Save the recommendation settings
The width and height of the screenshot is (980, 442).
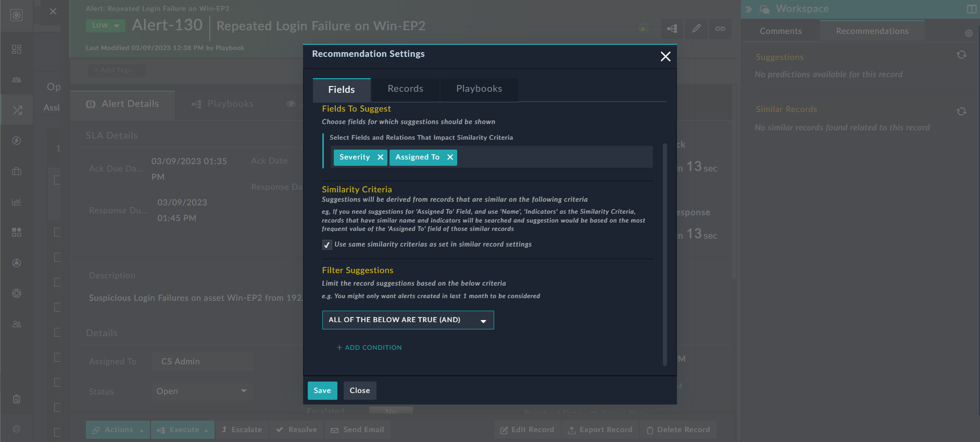tap(322, 390)
